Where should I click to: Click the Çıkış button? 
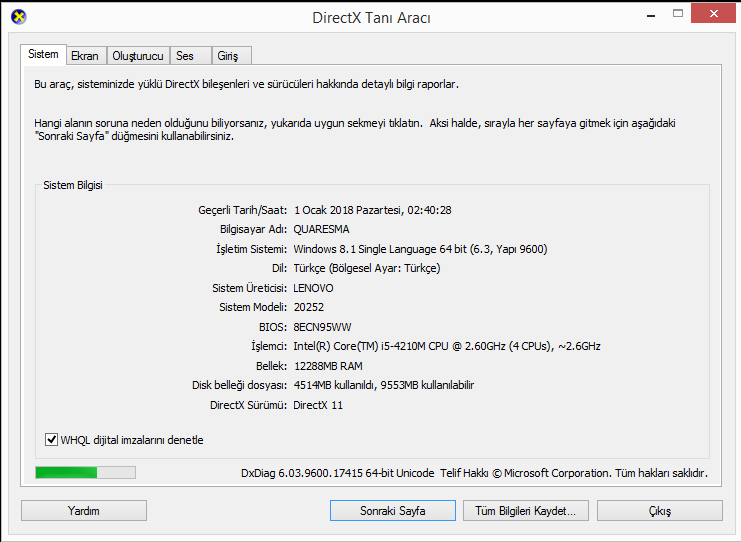660,510
